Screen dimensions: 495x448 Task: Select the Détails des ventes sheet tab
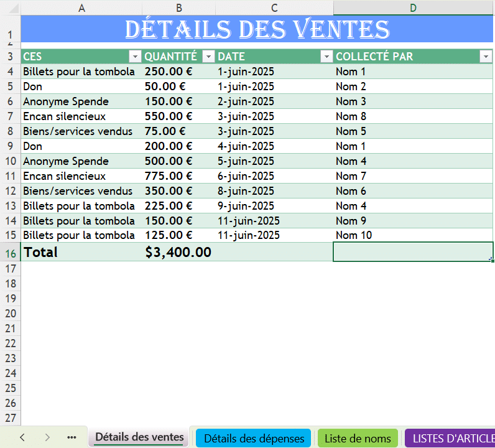pyautogui.click(x=139, y=437)
